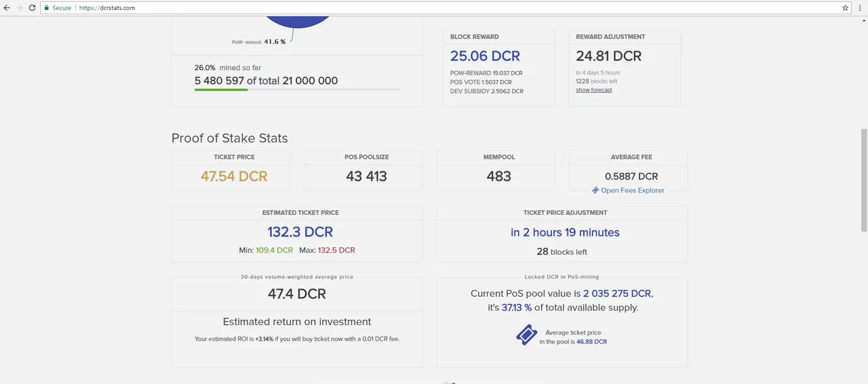Click the 46.88 DCR average ticket price
This screenshot has height=384, width=868.
click(591, 342)
